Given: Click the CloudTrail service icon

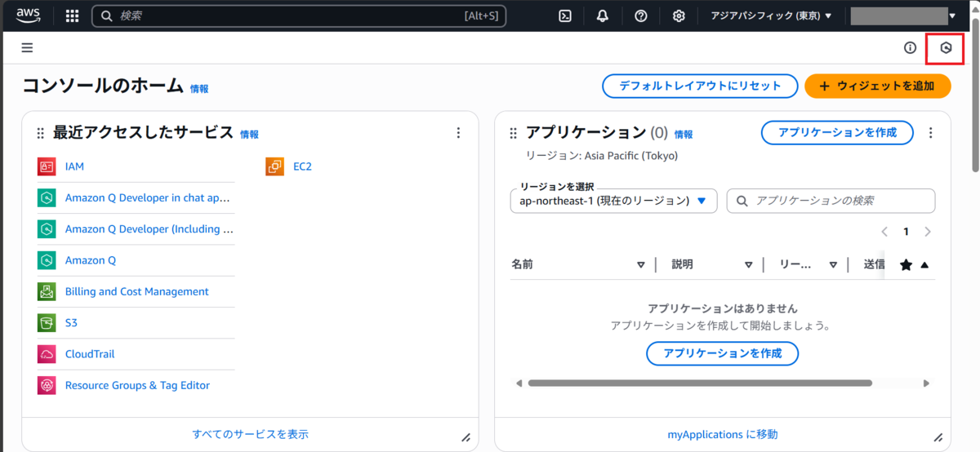Looking at the screenshot, I should [x=47, y=354].
